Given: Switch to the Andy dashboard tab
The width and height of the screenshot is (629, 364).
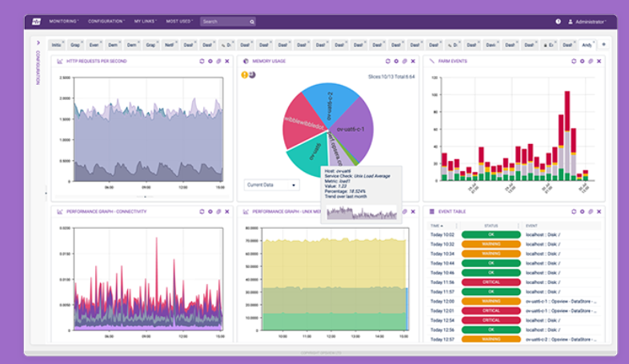Looking at the screenshot, I should 587,45.
